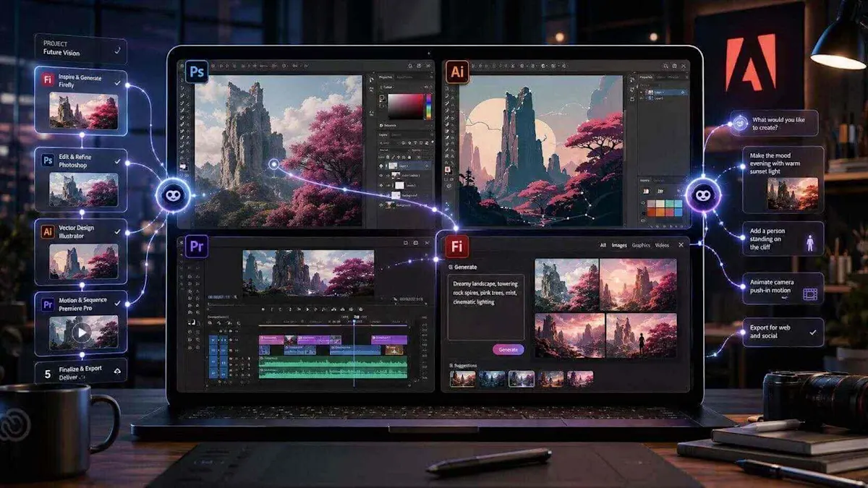
Task: Click the 'Suggestions' label in Firefly panel
Action: (x=467, y=366)
